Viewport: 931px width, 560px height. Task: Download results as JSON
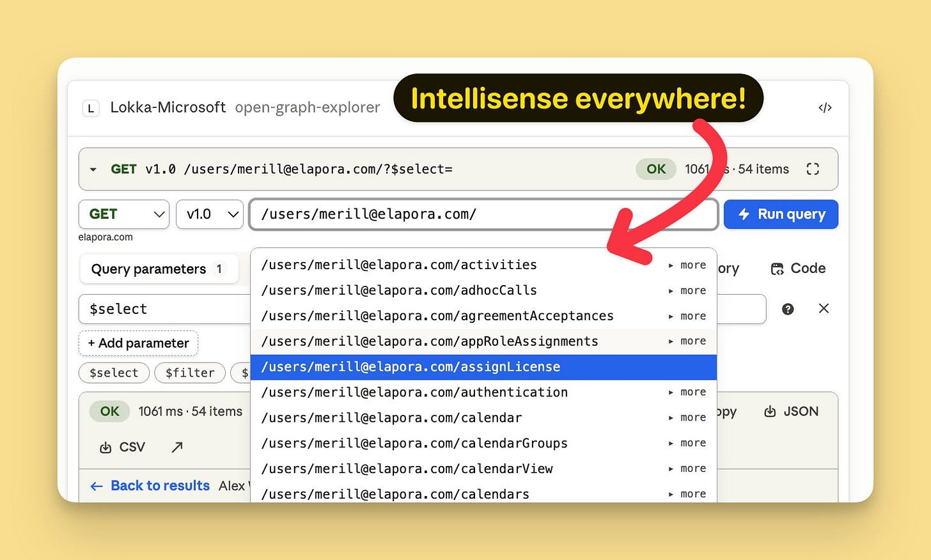pos(792,412)
